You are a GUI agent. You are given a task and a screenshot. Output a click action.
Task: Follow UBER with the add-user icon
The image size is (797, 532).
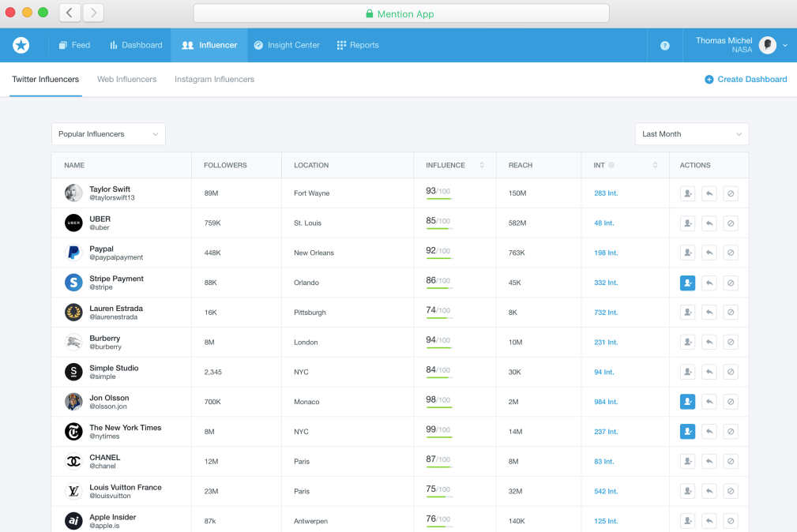[x=688, y=223]
